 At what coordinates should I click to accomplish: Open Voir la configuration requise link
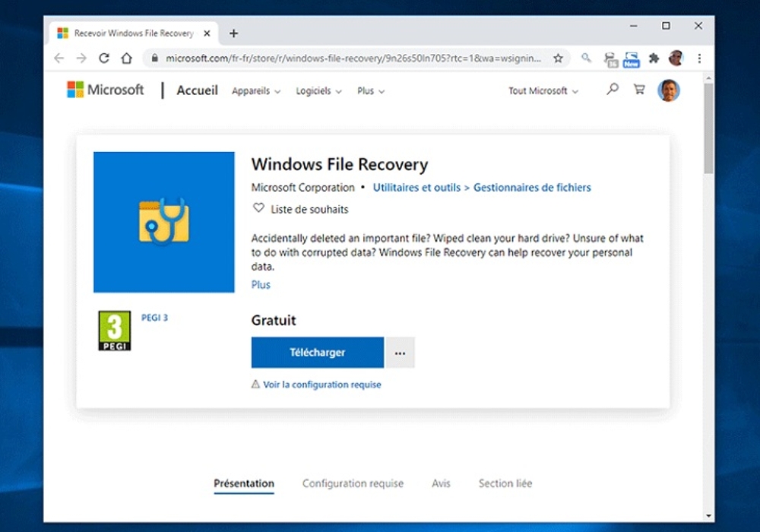[x=321, y=385]
